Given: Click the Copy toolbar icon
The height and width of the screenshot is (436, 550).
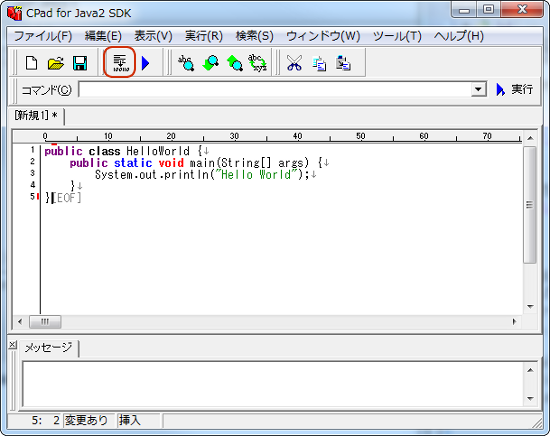Looking at the screenshot, I should click(x=319, y=64).
